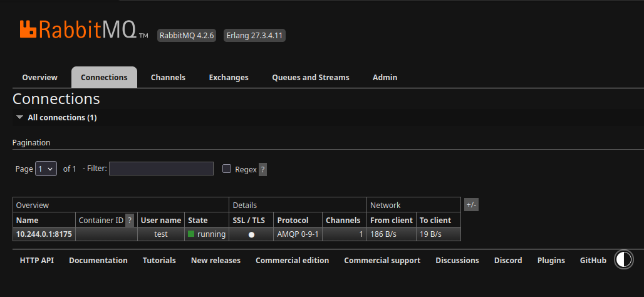Open the New releases link

216,260
